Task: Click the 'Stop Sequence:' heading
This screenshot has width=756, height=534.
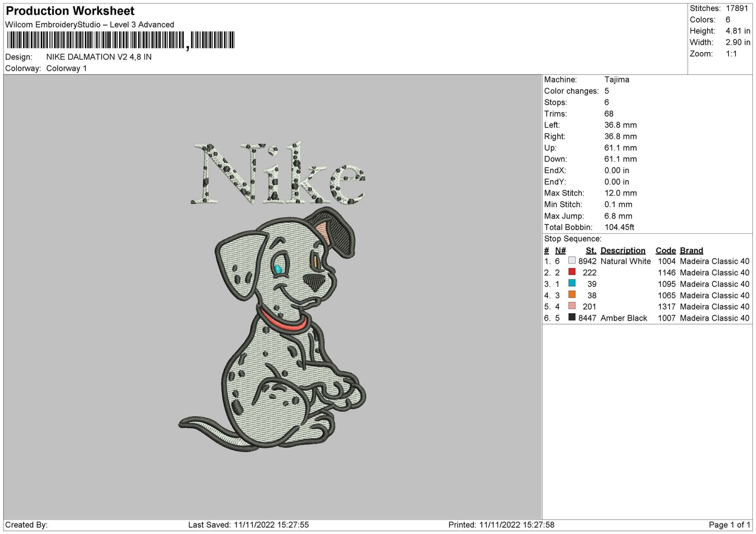Action: 573,239
